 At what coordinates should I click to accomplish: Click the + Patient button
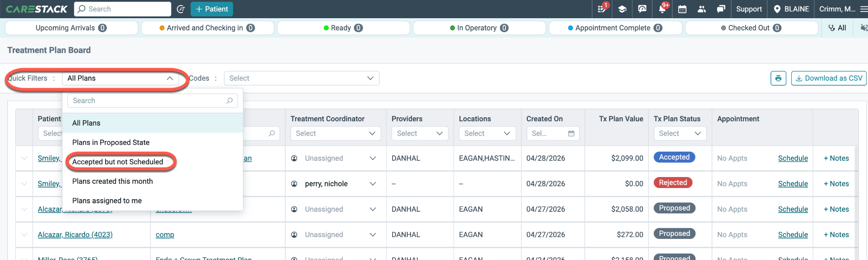(211, 9)
